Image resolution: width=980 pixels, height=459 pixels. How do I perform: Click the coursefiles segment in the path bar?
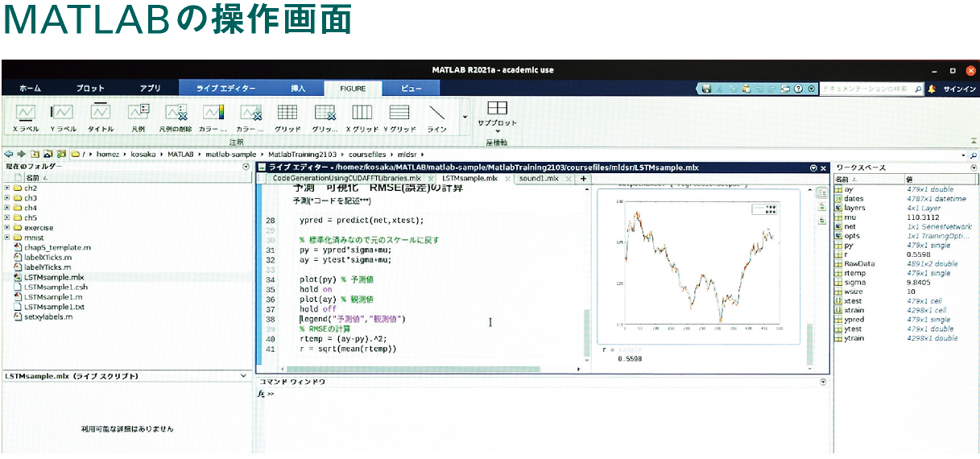tap(366, 154)
